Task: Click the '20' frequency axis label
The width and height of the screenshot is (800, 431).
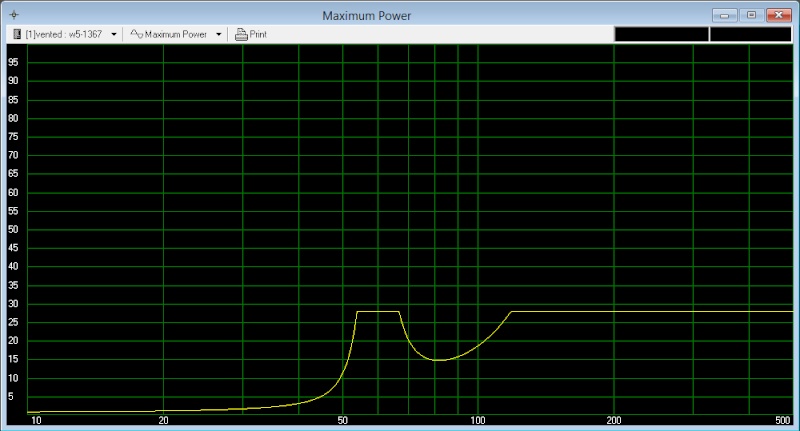Action: tap(163, 420)
